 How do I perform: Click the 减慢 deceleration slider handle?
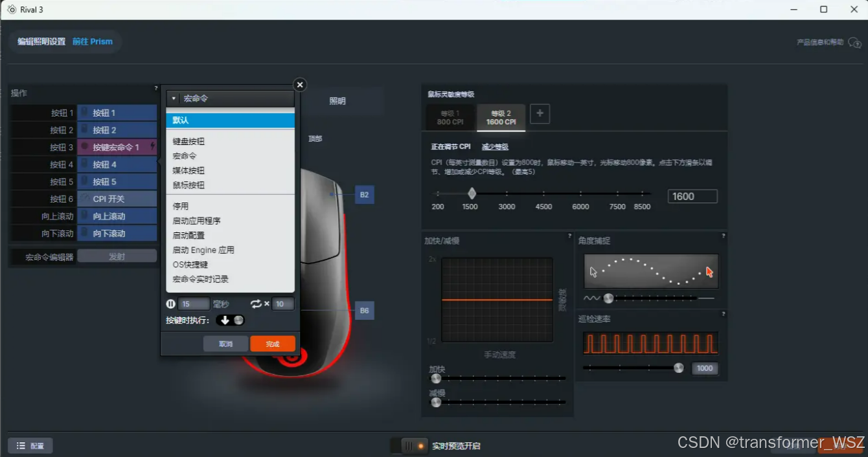point(436,402)
